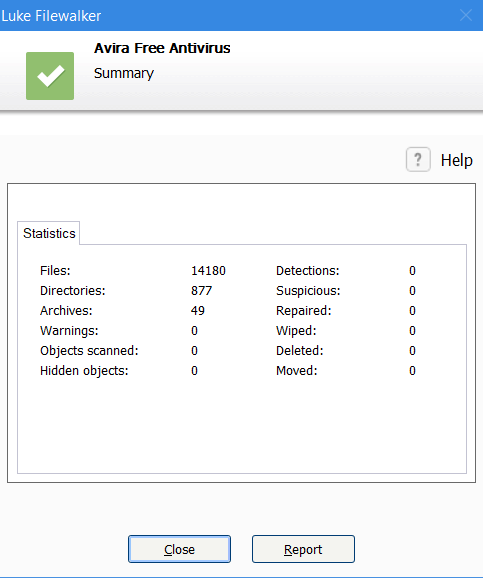Click the Objects scanned value 0
The width and height of the screenshot is (483, 578).
(194, 351)
